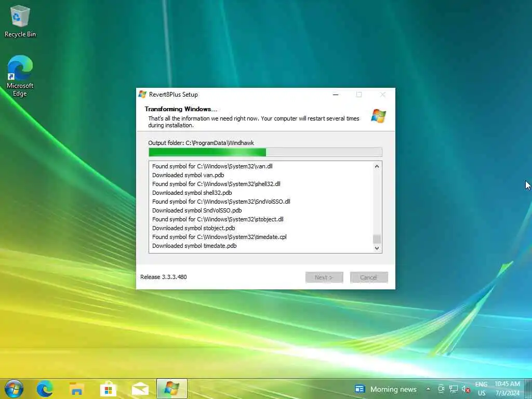532x399 pixels.
Task: Click the disabled Cancel button
Action: point(369,277)
